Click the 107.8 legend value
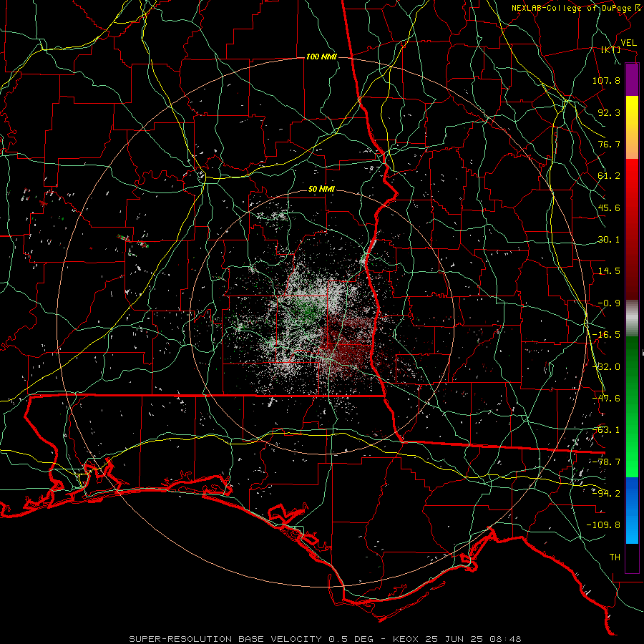This screenshot has width=644, height=644. point(606,80)
